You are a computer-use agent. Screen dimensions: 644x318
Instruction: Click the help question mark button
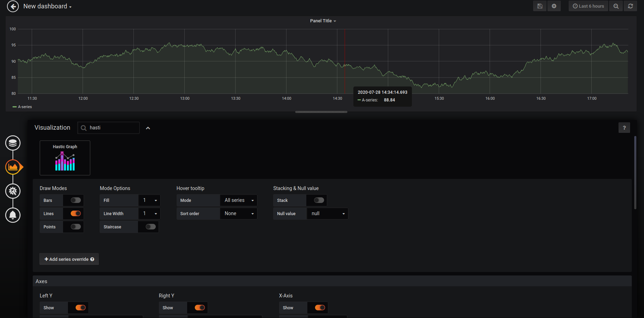[624, 128]
